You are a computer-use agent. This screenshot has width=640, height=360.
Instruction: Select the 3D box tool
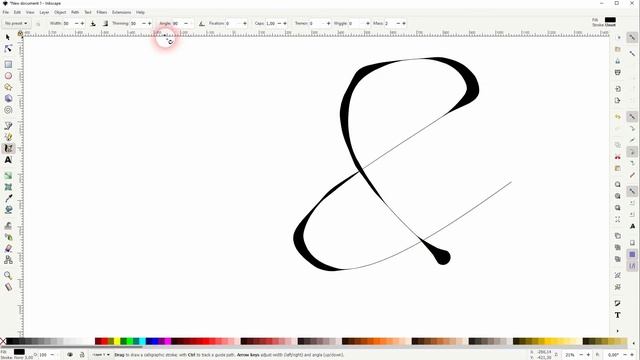(8, 98)
